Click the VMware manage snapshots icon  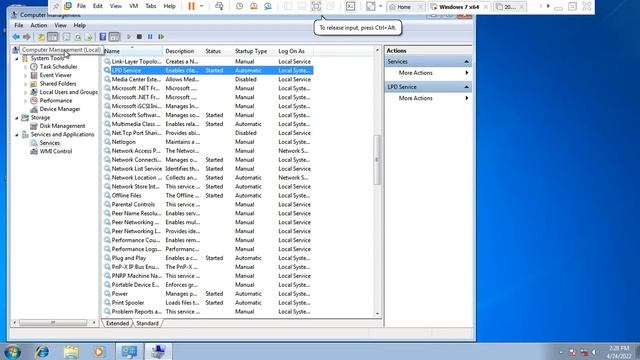(x=268, y=6)
